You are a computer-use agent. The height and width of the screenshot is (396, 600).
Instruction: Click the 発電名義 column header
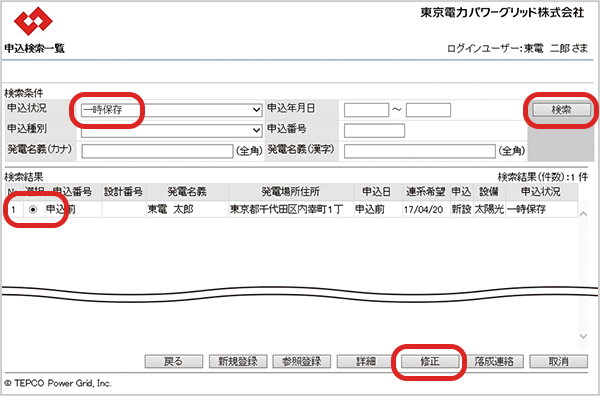[x=188, y=192]
